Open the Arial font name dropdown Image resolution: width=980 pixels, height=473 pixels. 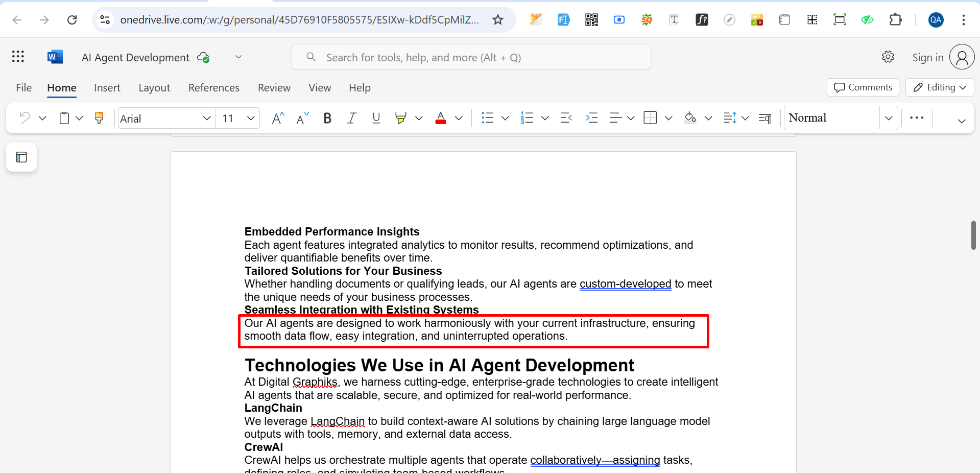tap(206, 119)
